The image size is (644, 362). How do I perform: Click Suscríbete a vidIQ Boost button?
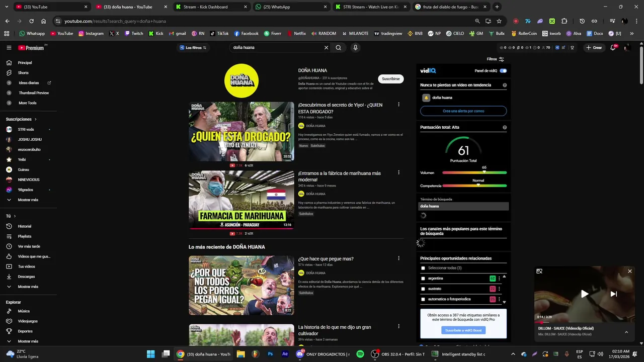[463, 330]
